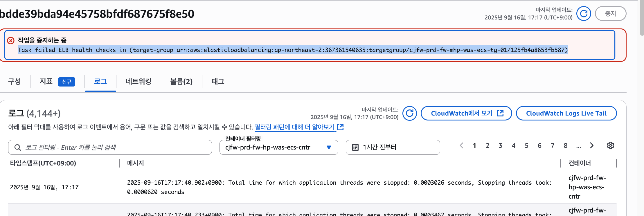Click the Task failed ELB health checks message
This screenshot has height=216, width=644.
point(293,50)
